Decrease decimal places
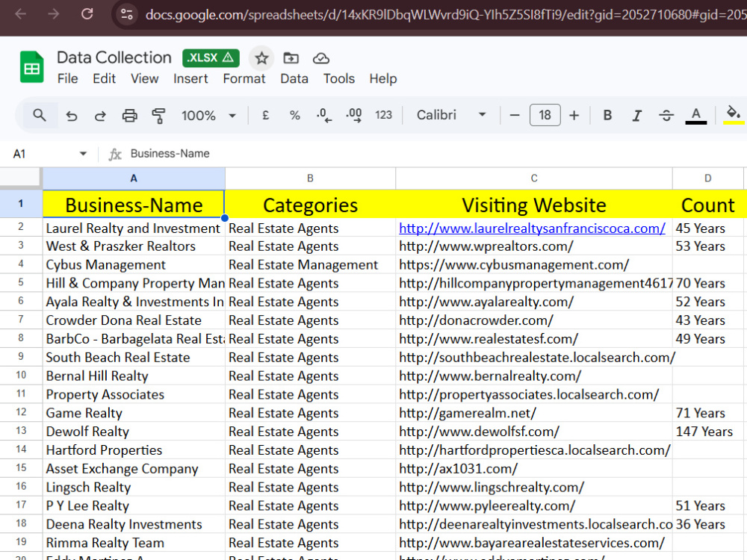The height and width of the screenshot is (560, 747). pyautogui.click(x=324, y=115)
